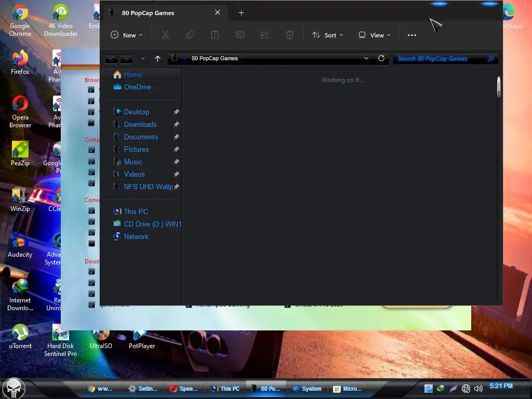Add a new Explorer tab
This screenshot has width=532, height=399.
241,13
